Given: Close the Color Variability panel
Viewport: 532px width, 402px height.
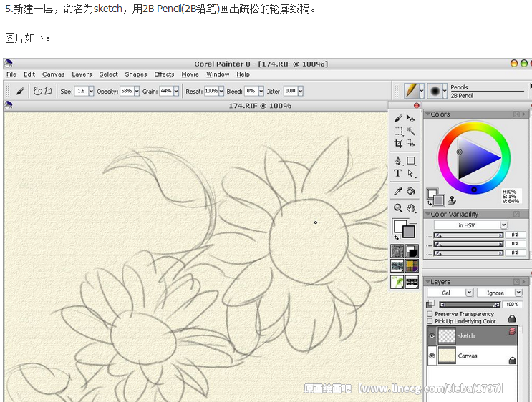Looking at the screenshot, I should (x=516, y=214).
